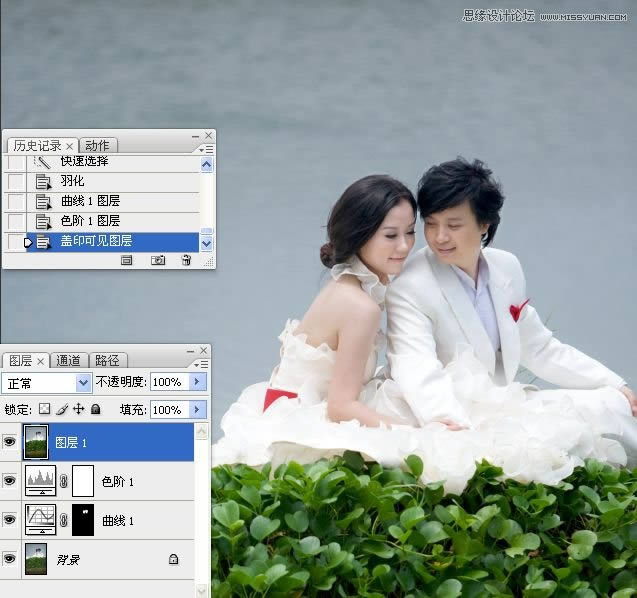Select the 羽化 history state
Image resolution: width=637 pixels, height=598 pixels.
point(72,181)
